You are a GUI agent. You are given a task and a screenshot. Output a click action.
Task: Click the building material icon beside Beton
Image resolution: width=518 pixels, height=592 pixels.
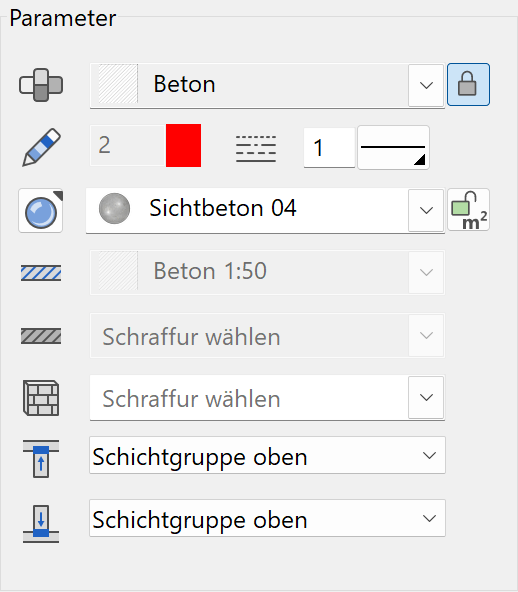point(41,85)
